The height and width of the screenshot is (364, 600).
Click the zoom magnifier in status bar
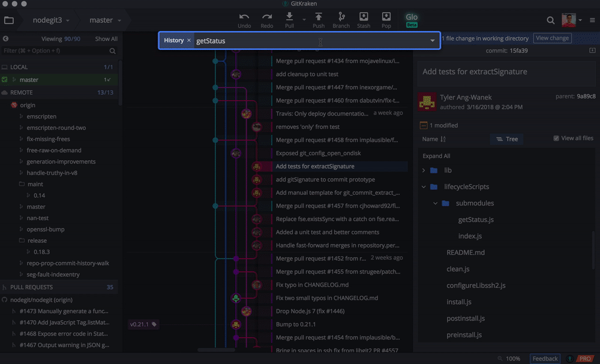coord(500,359)
